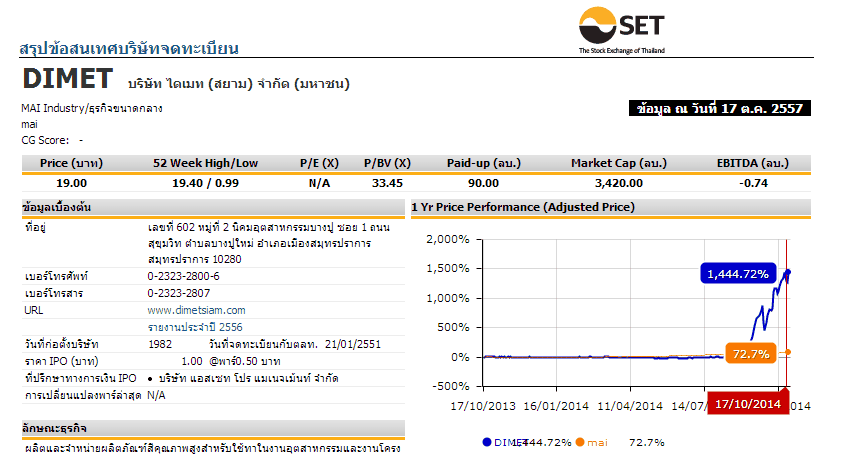Image resolution: width=841 pixels, height=457 pixels.
Task: Click the -500% y-axis label
Action: pyautogui.click(x=451, y=386)
